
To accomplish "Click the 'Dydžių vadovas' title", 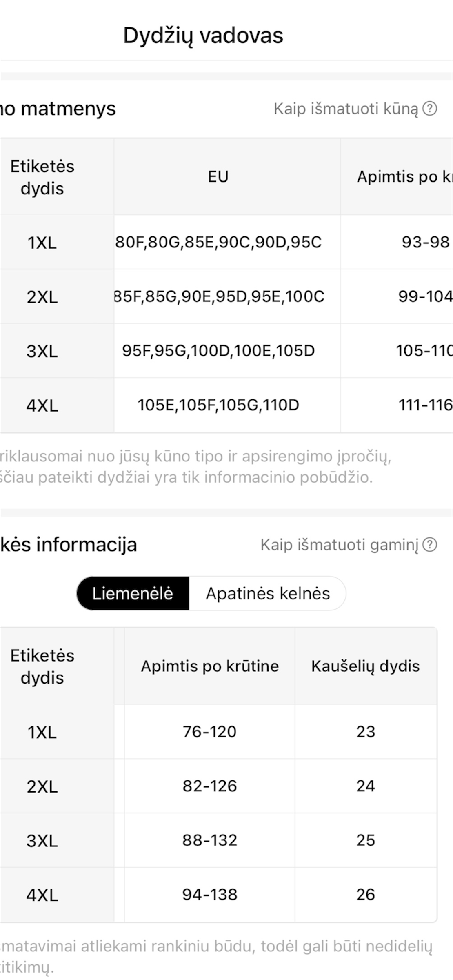I will 203,35.
